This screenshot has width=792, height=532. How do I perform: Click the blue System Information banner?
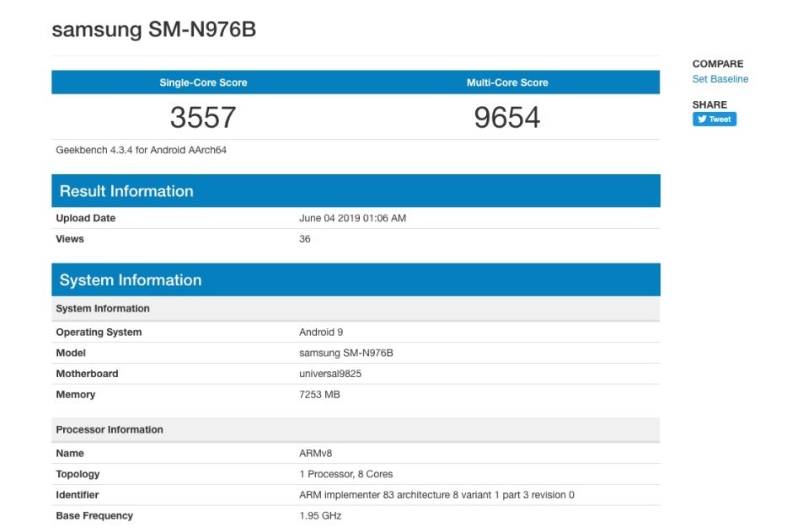coord(356,279)
